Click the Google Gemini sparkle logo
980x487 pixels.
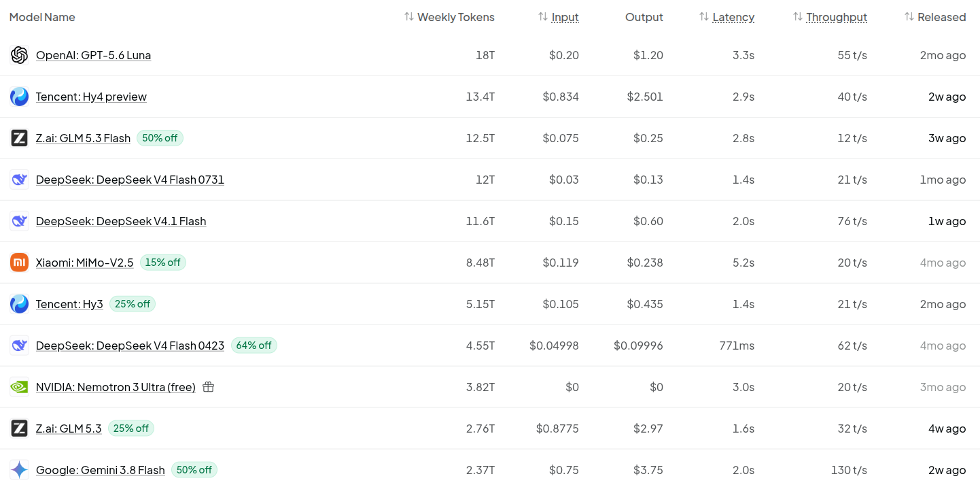click(19, 470)
